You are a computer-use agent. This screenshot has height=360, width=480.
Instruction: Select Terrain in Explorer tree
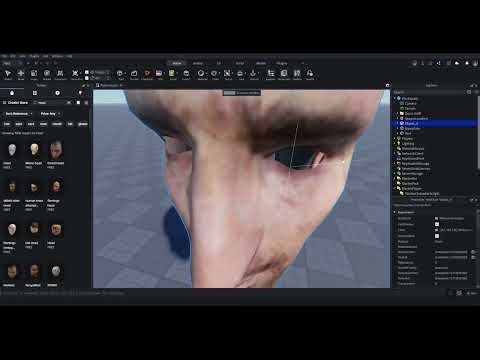click(x=410, y=108)
